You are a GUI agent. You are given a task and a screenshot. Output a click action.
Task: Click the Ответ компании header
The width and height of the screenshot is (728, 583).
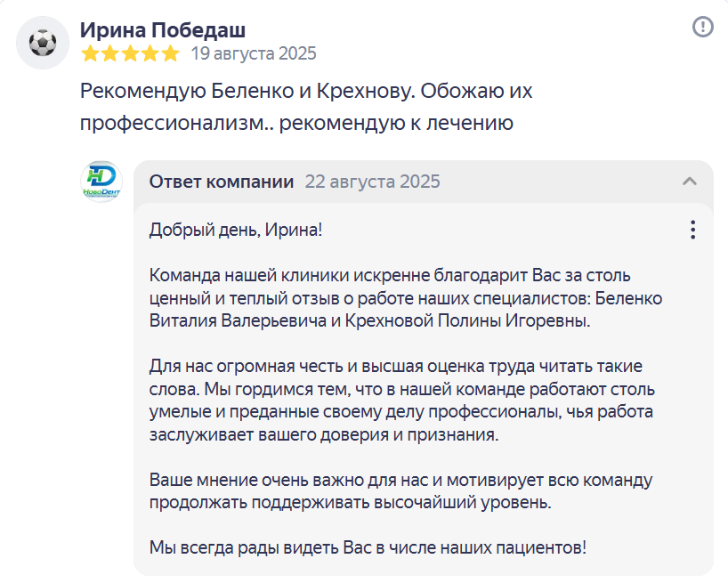coord(222,182)
